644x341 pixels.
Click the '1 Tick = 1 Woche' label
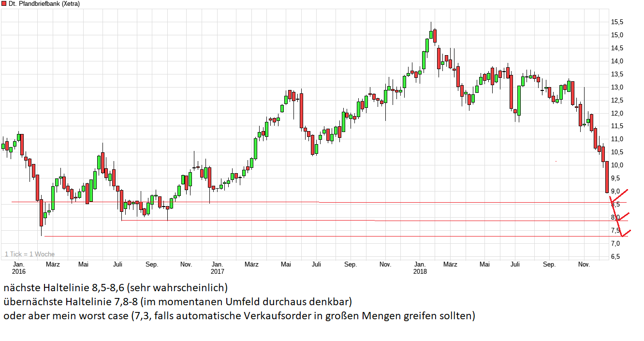point(29,253)
